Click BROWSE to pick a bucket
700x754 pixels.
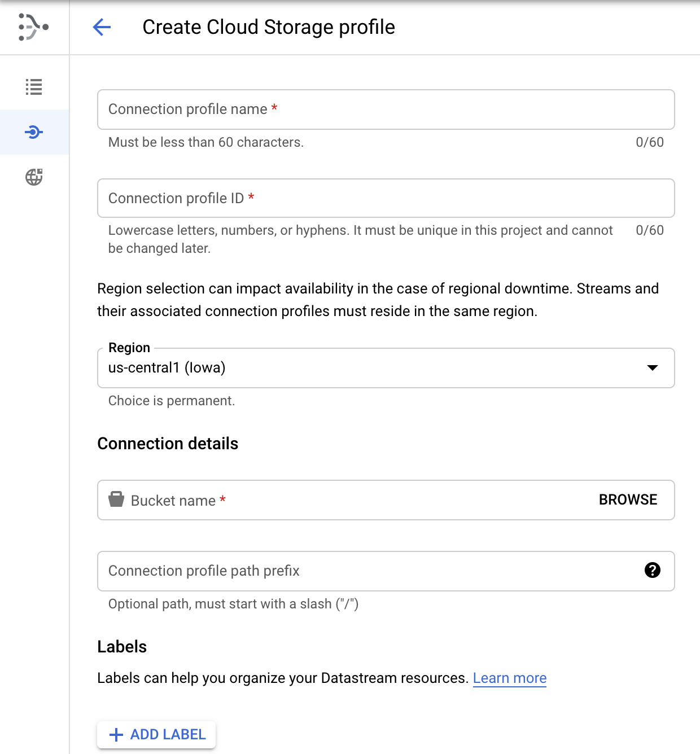pos(627,499)
